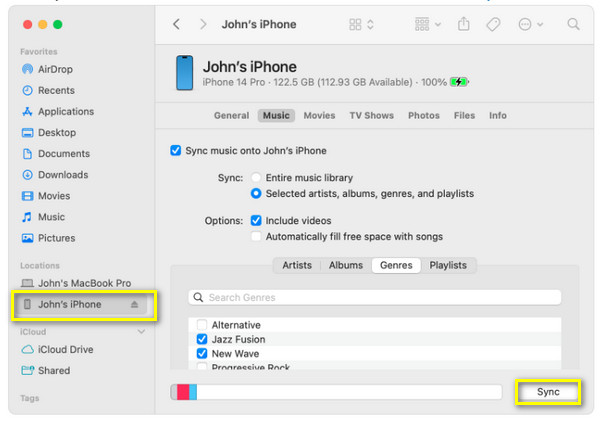Open the view style up-down stepper
600x422 pixels.
(370, 24)
